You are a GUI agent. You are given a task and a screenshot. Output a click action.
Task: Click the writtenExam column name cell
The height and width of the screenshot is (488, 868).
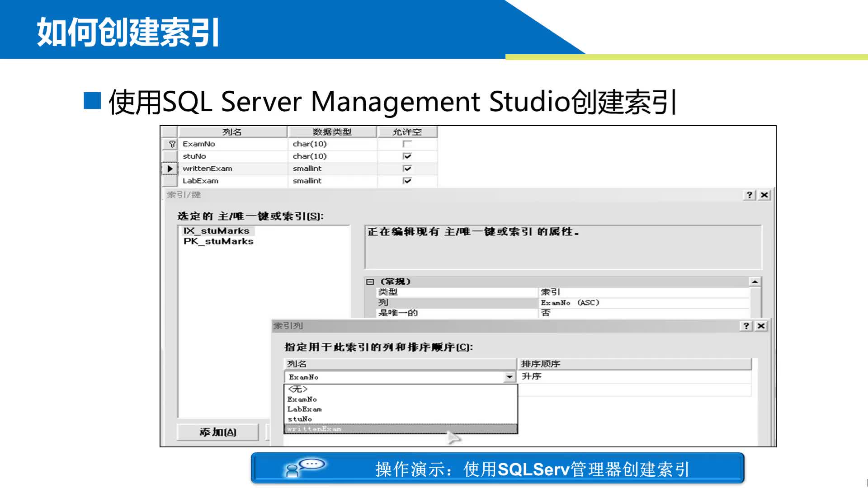[x=232, y=169]
